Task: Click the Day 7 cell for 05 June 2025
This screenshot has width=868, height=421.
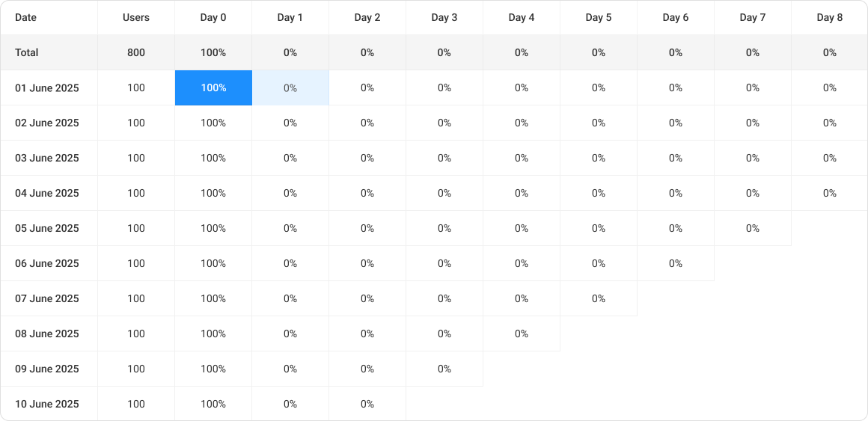Action: 752,228
